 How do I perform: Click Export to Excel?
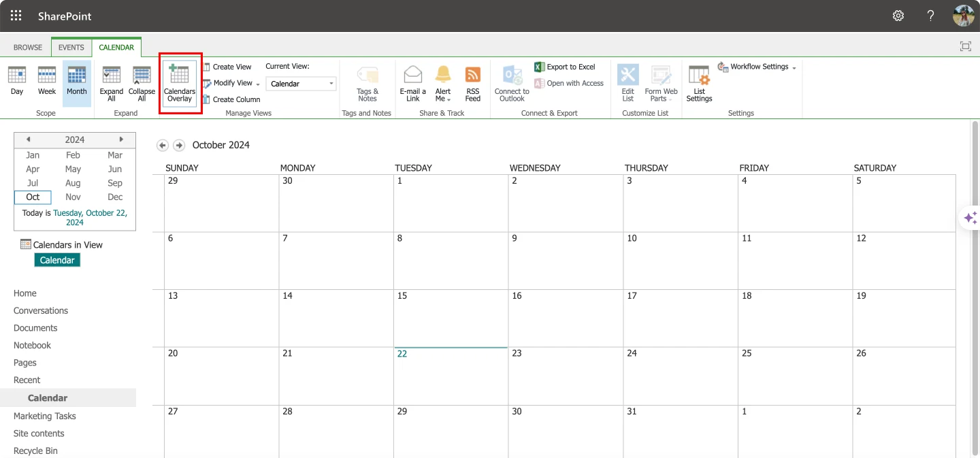click(565, 67)
